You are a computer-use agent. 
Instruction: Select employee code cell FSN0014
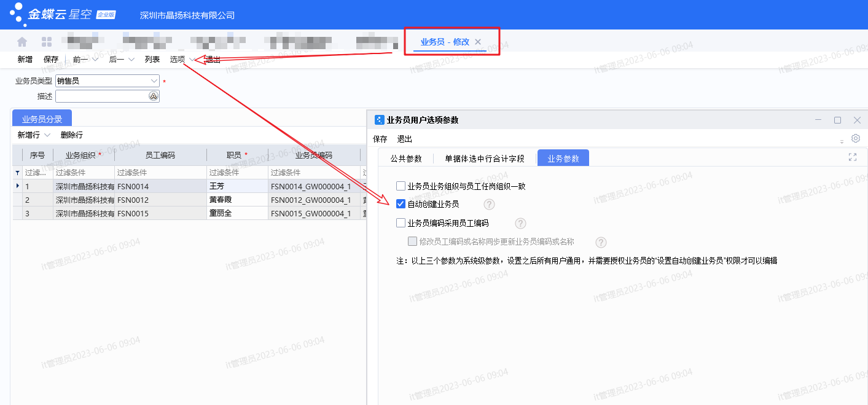(x=160, y=186)
